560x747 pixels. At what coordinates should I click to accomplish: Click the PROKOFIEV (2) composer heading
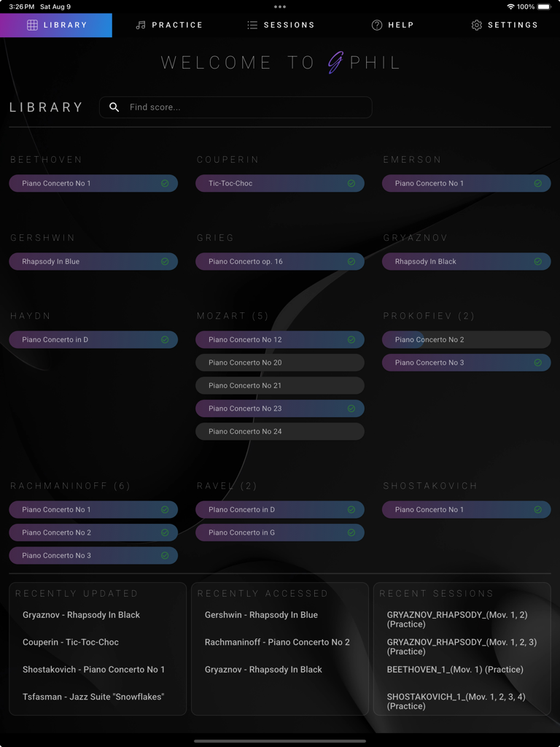click(429, 316)
